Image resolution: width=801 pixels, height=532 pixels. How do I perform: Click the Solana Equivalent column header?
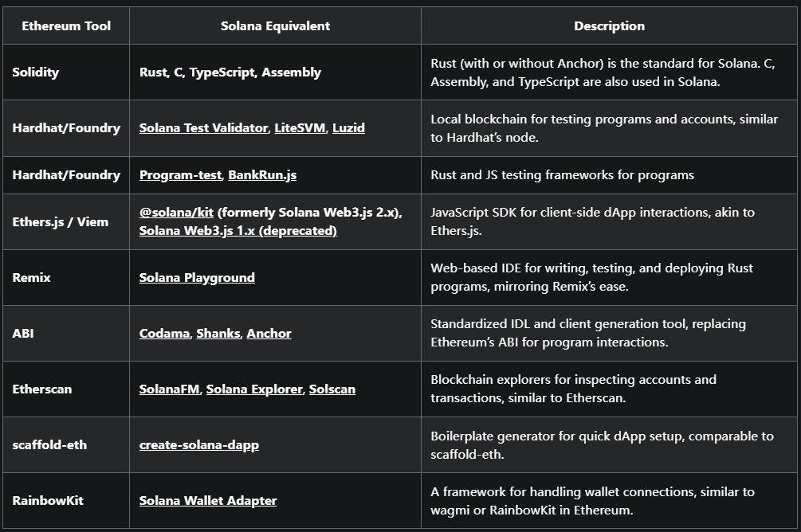point(275,25)
